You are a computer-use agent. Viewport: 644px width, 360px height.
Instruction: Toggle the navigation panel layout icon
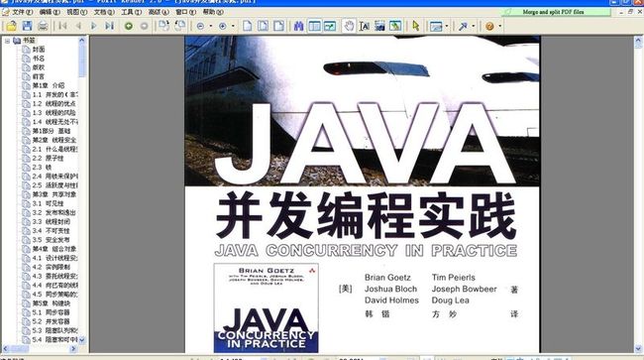315,26
